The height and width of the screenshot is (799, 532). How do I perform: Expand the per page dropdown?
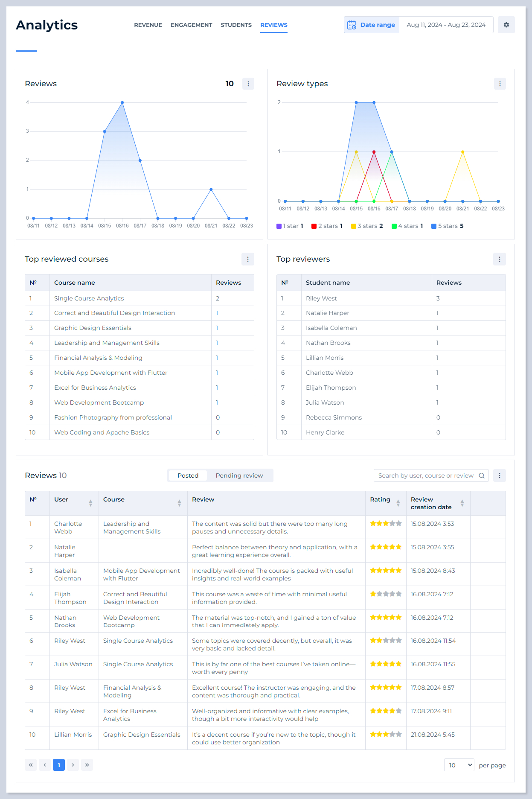[x=459, y=765]
